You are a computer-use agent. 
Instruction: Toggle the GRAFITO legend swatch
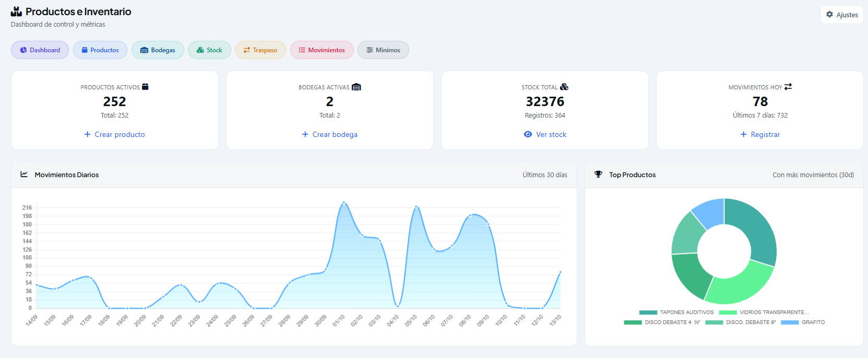click(790, 322)
